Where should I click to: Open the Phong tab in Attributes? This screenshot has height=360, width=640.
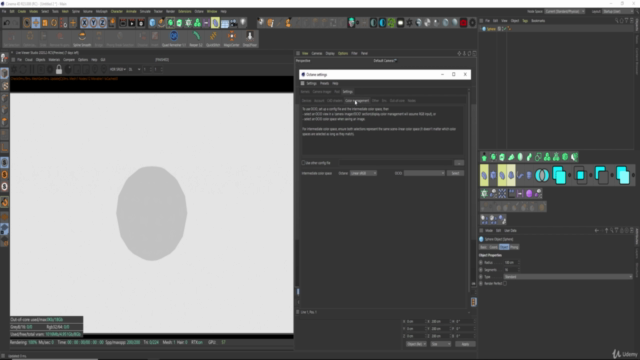click(514, 247)
